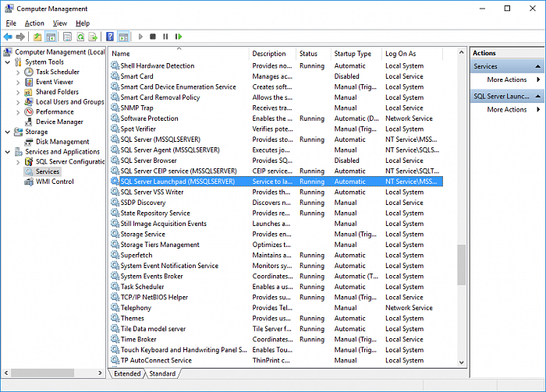
Task: Click More Actions under Services
Action: coord(507,79)
